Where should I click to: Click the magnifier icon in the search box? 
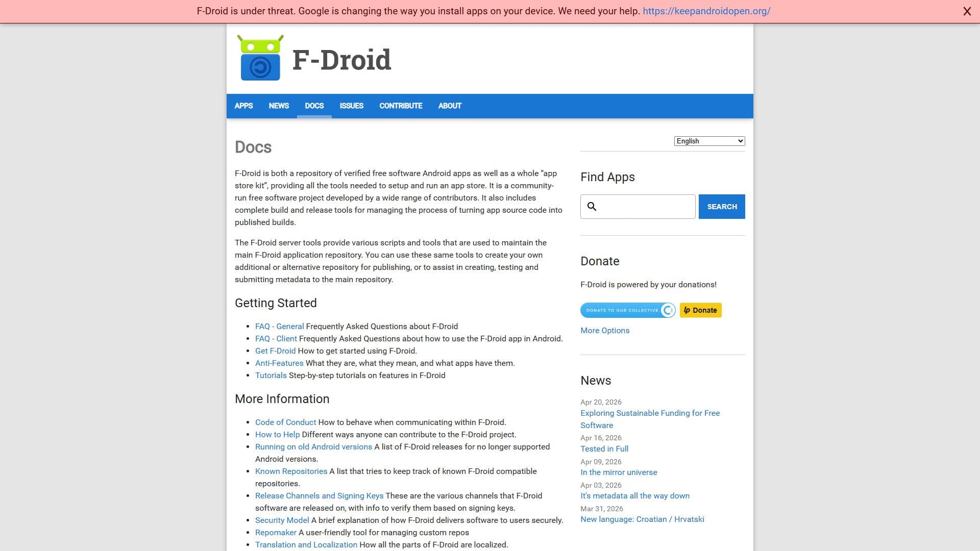pyautogui.click(x=592, y=206)
